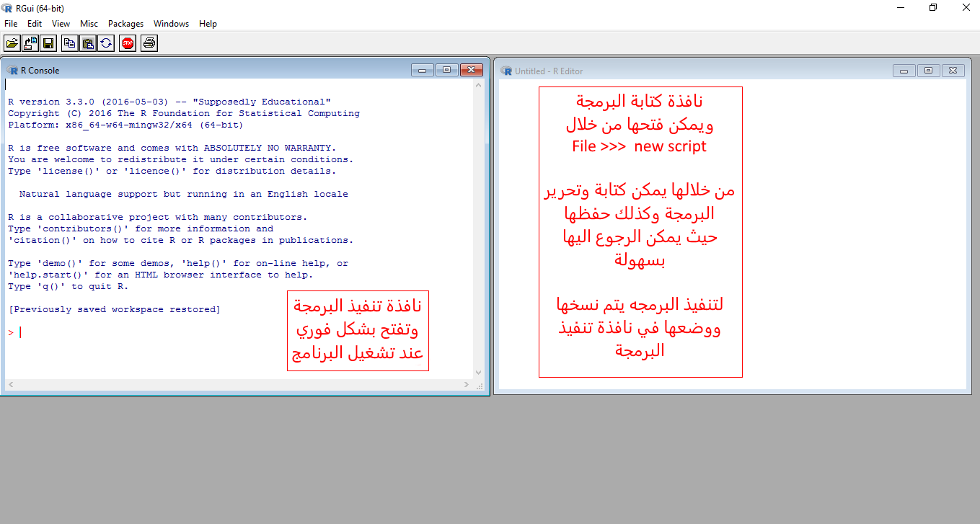Open the Windows menu
Screen dimensions: 980x524
(x=171, y=24)
